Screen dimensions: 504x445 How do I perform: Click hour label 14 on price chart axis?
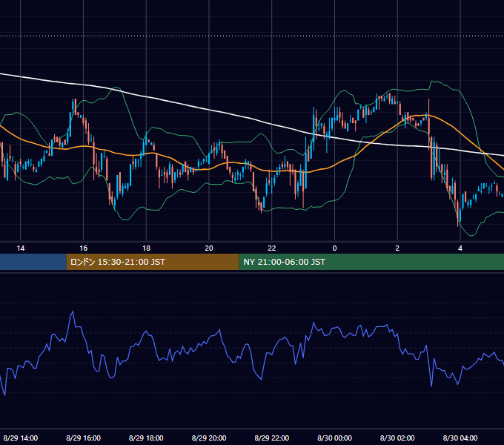click(21, 248)
